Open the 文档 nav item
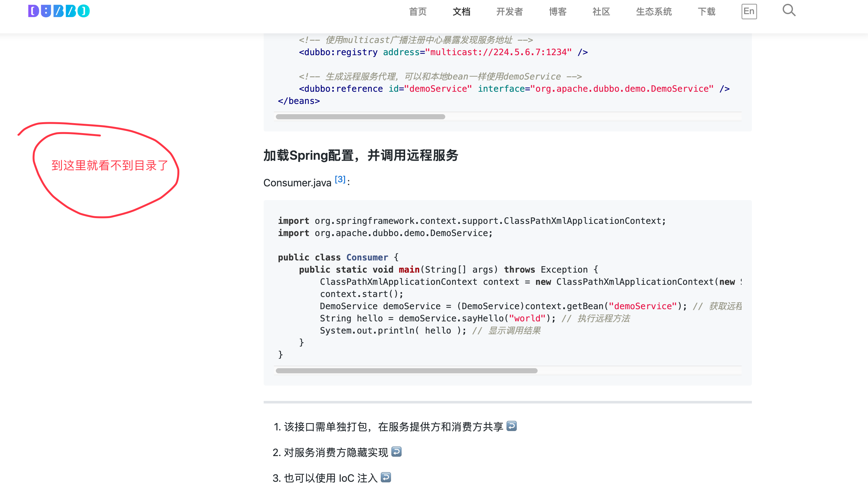Viewport: 868px width, 492px height. tap(461, 12)
